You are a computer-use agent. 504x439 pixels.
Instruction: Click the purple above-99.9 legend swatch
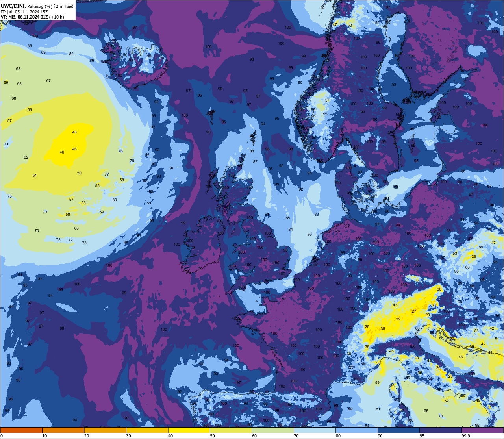tap(483, 430)
